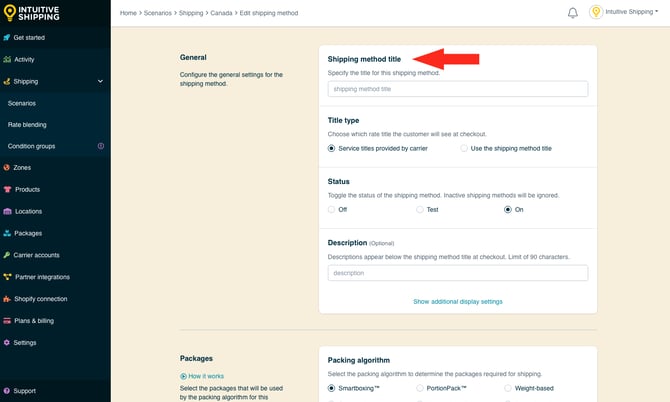Image resolution: width=670 pixels, height=402 pixels.
Task: Click the Shipping sidebar icon
Action: (x=7, y=81)
